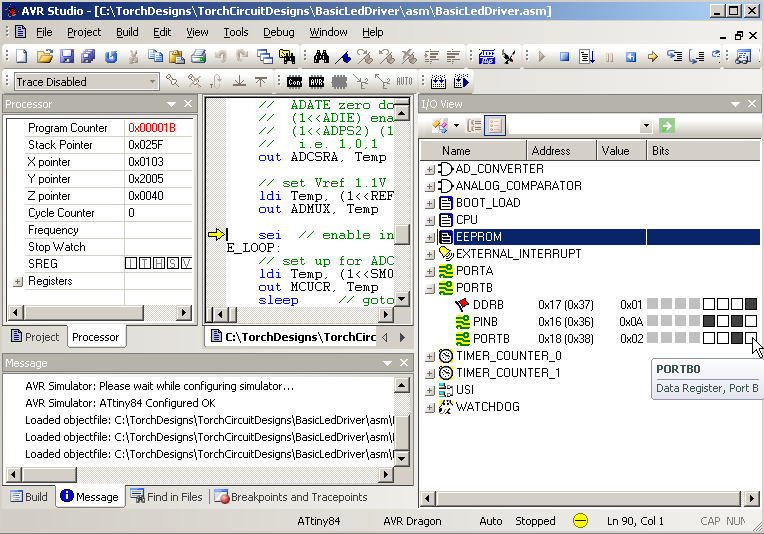Stop debugging with the blue square icon
Viewport: 764px width, 534px height.
click(564, 57)
